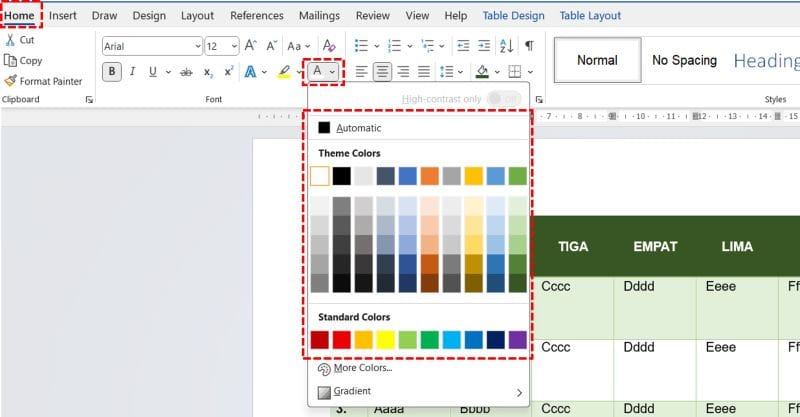Apply strikethrough formatting
This screenshot has height=417, width=800.
click(186, 72)
